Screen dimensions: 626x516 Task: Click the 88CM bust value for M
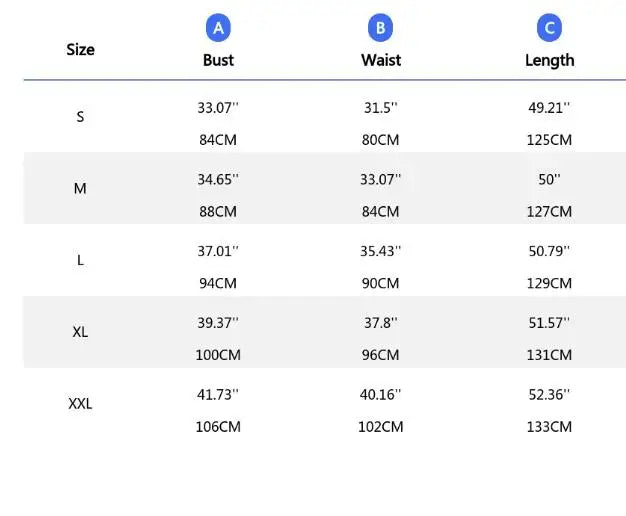point(218,211)
